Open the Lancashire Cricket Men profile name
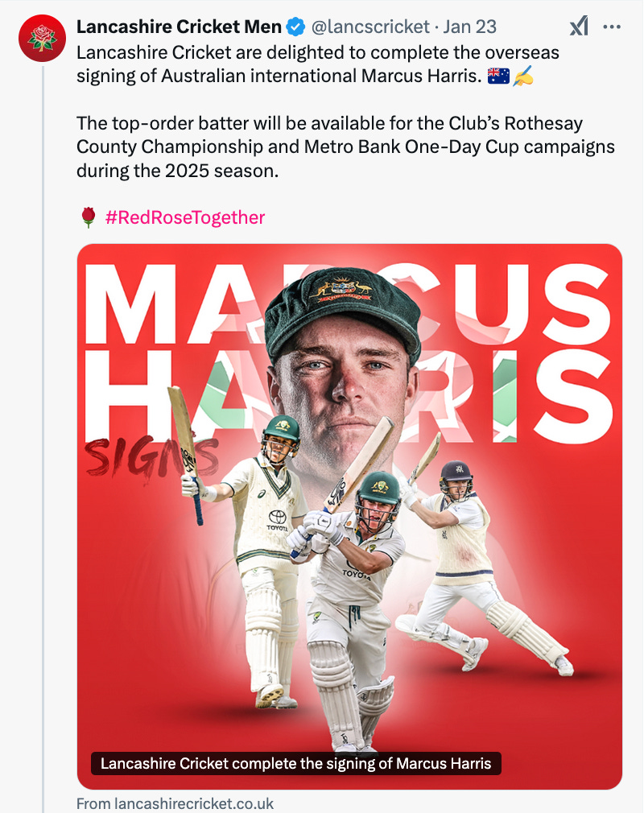 coord(179,27)
